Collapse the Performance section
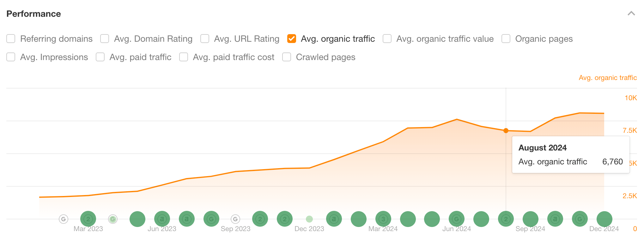644x239 pixels. coord(631,14)
